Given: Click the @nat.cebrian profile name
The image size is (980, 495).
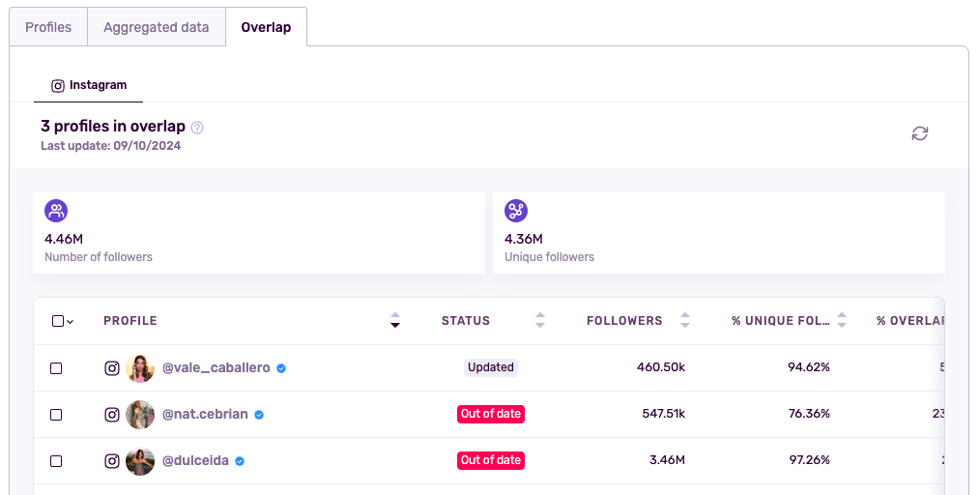Looking at the screenshot, I should pos(205,415).
